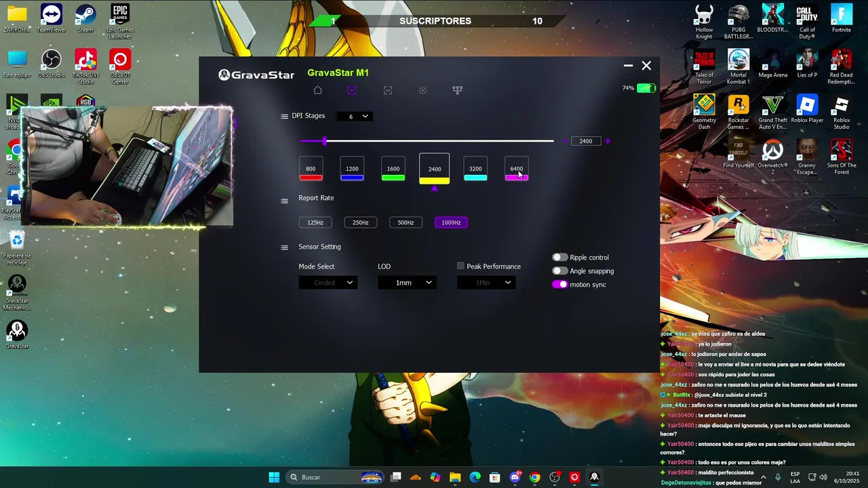Set report rate to 125Hz
868x488 pixels.
[x=315, y=222]
